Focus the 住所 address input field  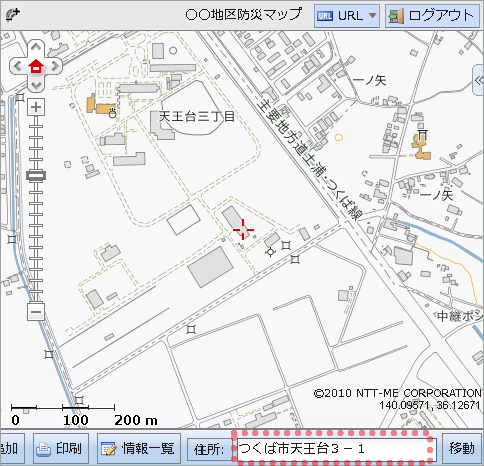[x=332, y=449]
